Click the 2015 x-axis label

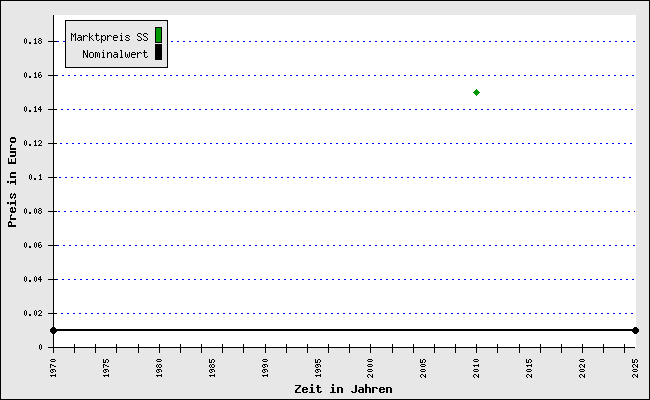[529, 368]
